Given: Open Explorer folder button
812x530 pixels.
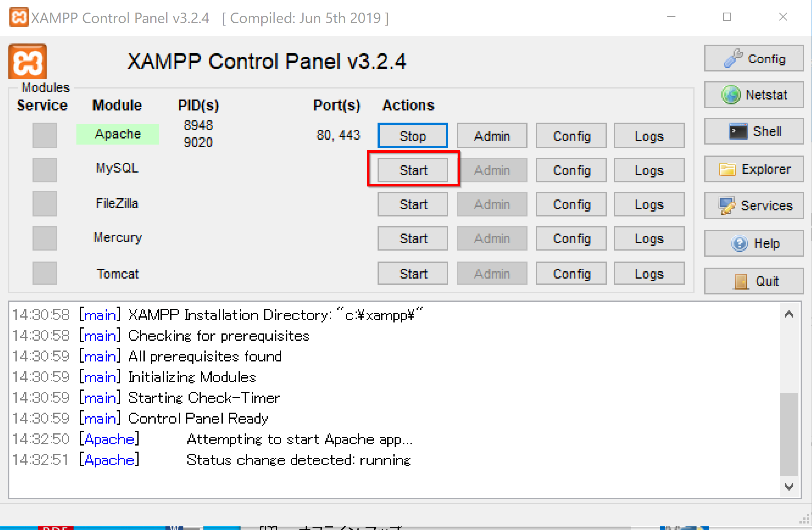Looking at the screenshot, I should tap(754, 169).
